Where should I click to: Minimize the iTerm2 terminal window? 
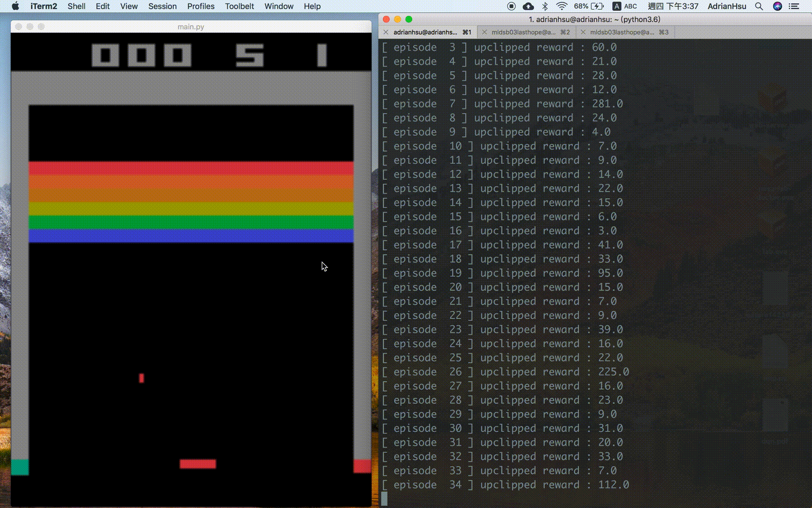397,19
